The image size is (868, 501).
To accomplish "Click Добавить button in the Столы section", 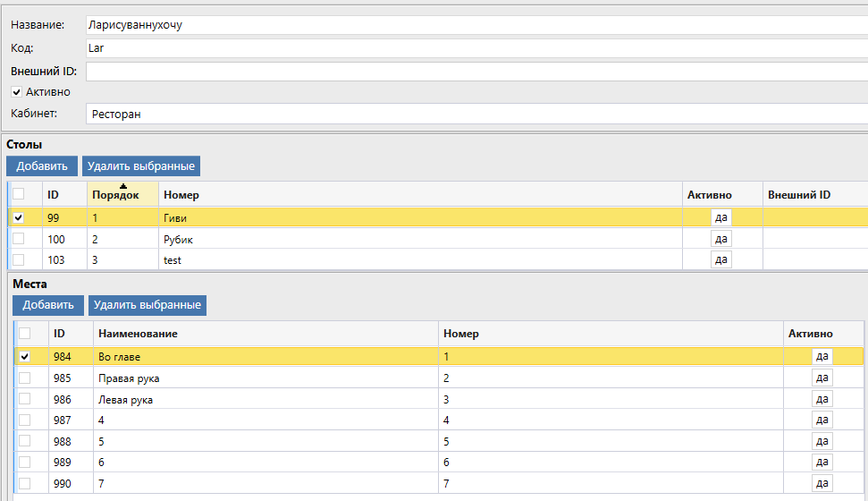I will pyautogui.click(x=42, y=166).
